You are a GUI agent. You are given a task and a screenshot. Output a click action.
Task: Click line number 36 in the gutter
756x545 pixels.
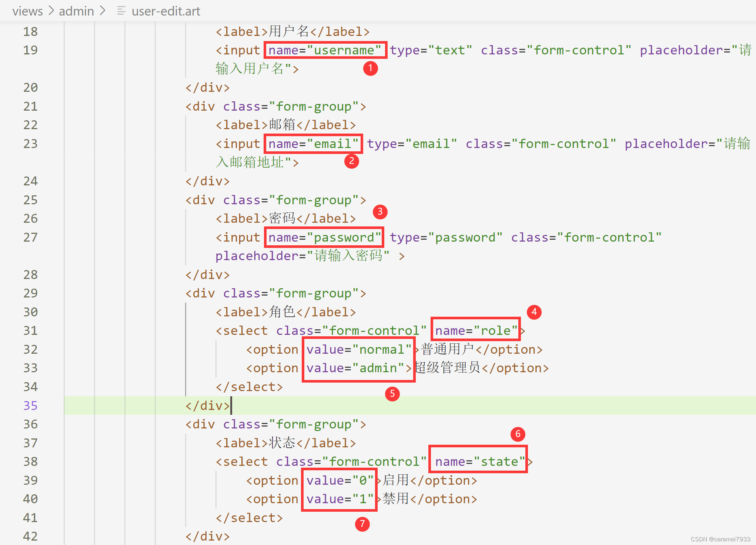point(30,424)
